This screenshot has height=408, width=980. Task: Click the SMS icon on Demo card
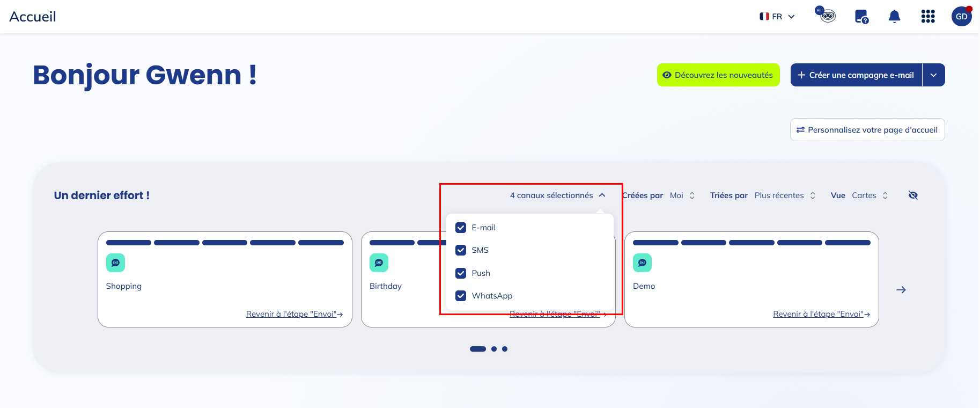(642, 263)
